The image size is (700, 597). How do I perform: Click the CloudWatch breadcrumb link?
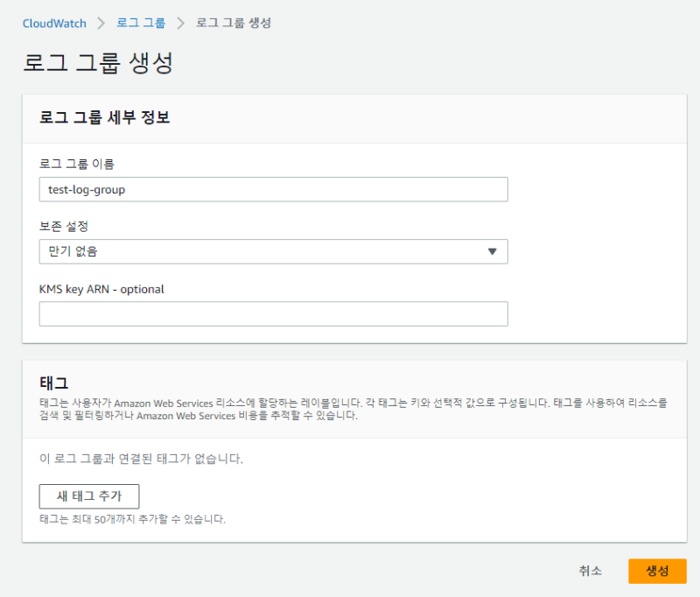(54, 23)
